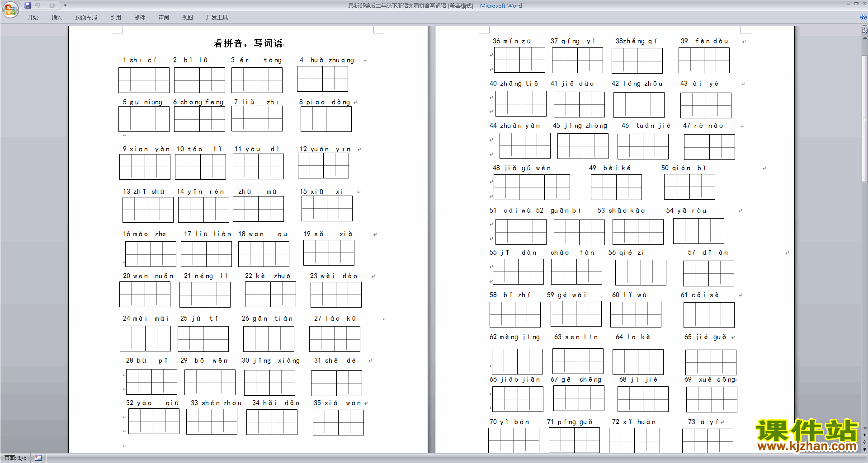This screenshot has width=868, height=463.
Task: Click the pinyin text 54 yā ròu
Action: click(686, 210)
